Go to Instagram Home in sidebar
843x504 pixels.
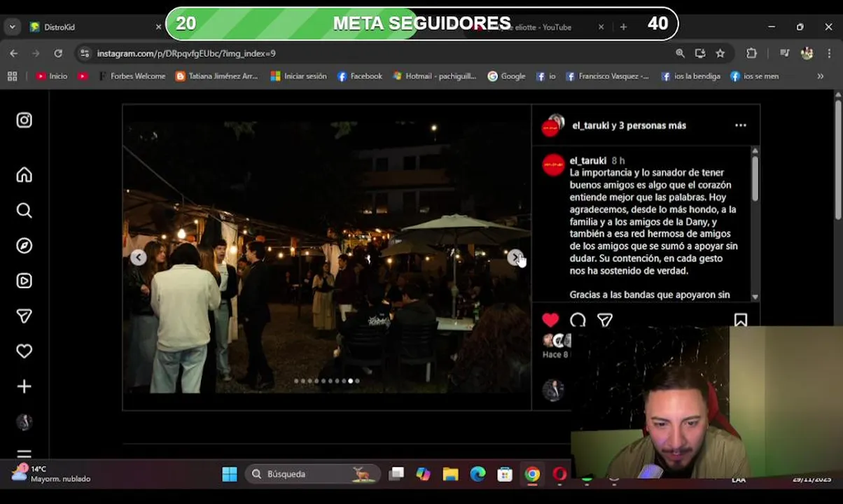(25, 175)
